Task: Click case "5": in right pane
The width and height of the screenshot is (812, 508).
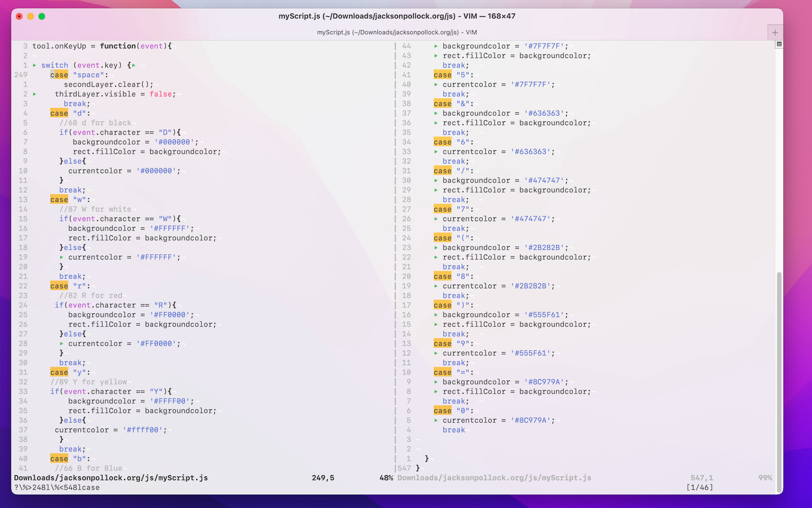Action: click(x=453, y=75)
